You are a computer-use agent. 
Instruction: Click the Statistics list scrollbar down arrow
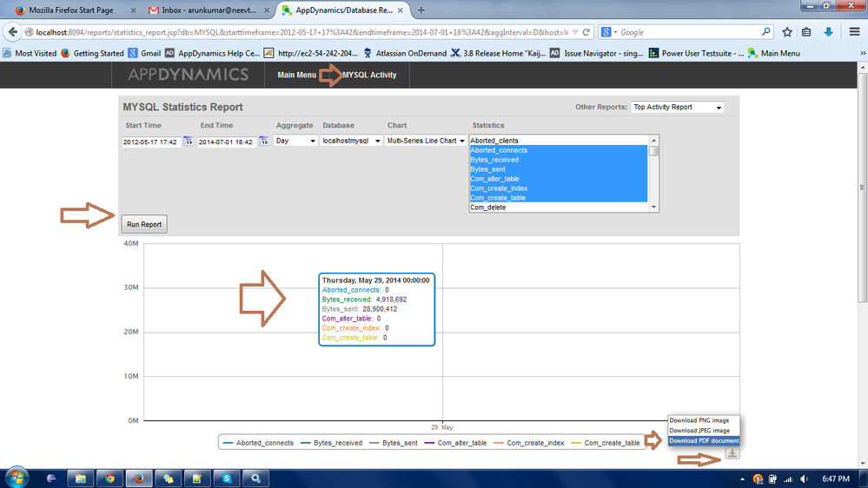[x=653, y=208]
